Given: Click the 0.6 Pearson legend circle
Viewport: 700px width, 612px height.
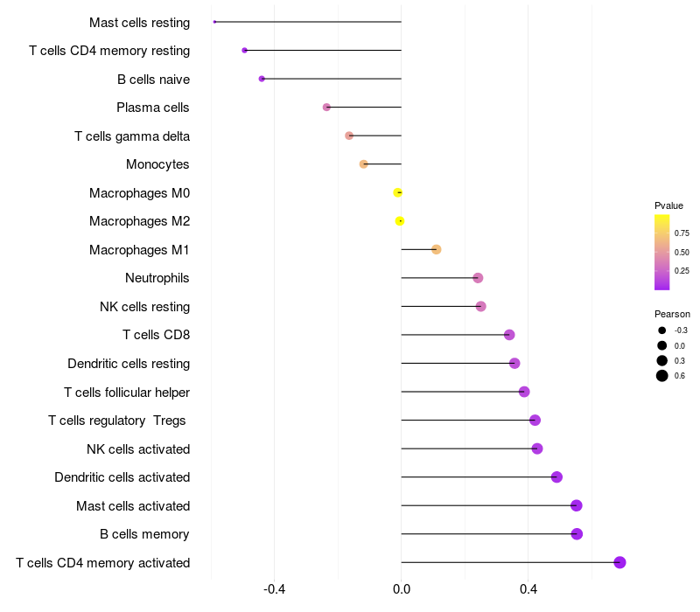Looking at the screenshot, I should [662, 376].
